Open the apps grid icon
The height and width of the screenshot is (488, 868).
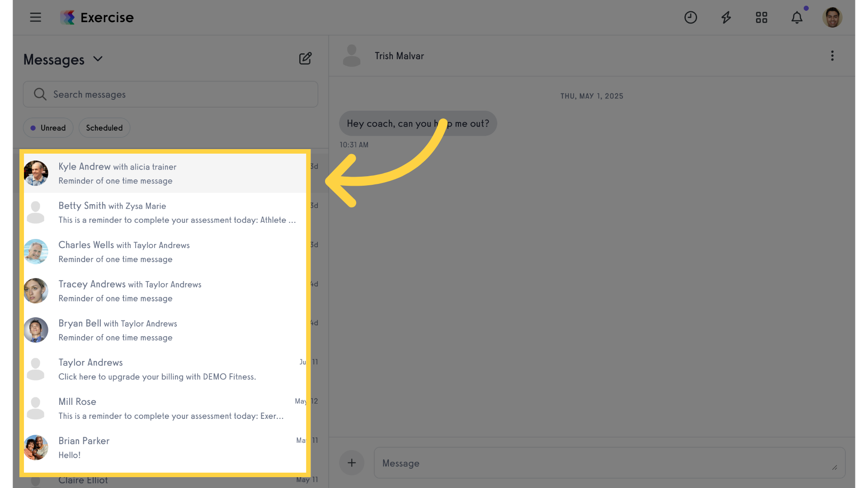coord(761,17)
